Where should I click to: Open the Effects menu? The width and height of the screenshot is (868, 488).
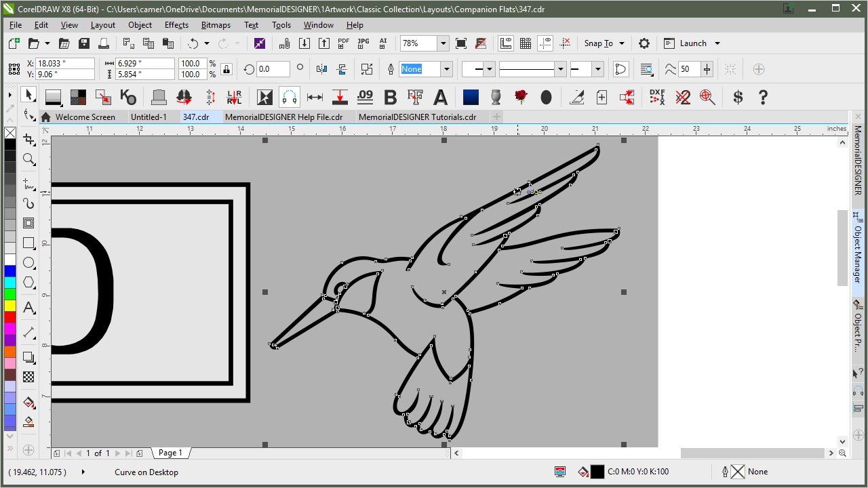point(176,25)
